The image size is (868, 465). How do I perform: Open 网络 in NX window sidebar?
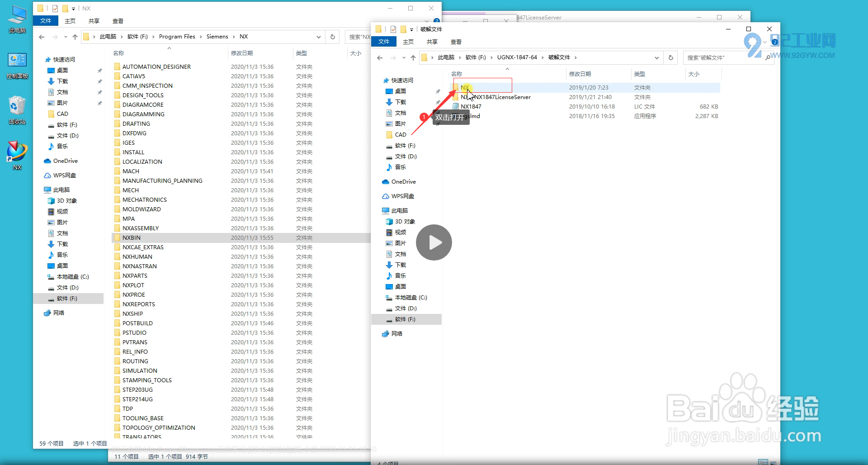click(x=59, y=313)
